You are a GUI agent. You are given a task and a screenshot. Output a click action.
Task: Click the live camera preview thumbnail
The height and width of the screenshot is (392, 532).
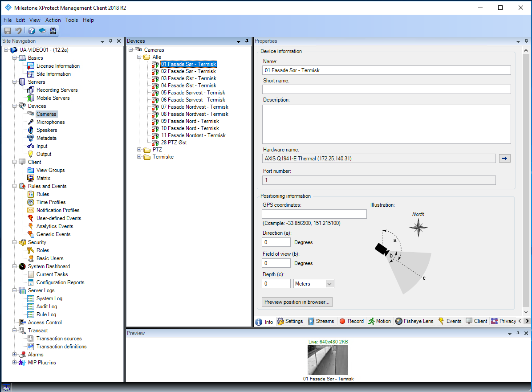(x=328, y=360)
